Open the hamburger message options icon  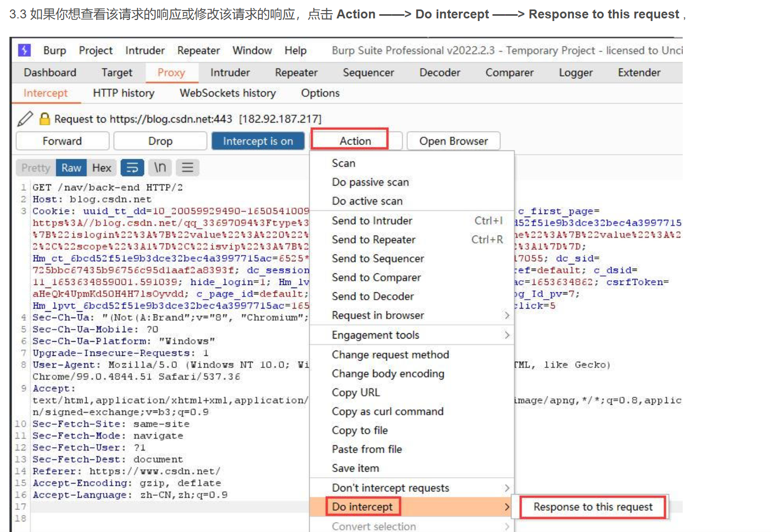[x=188, y=168]
